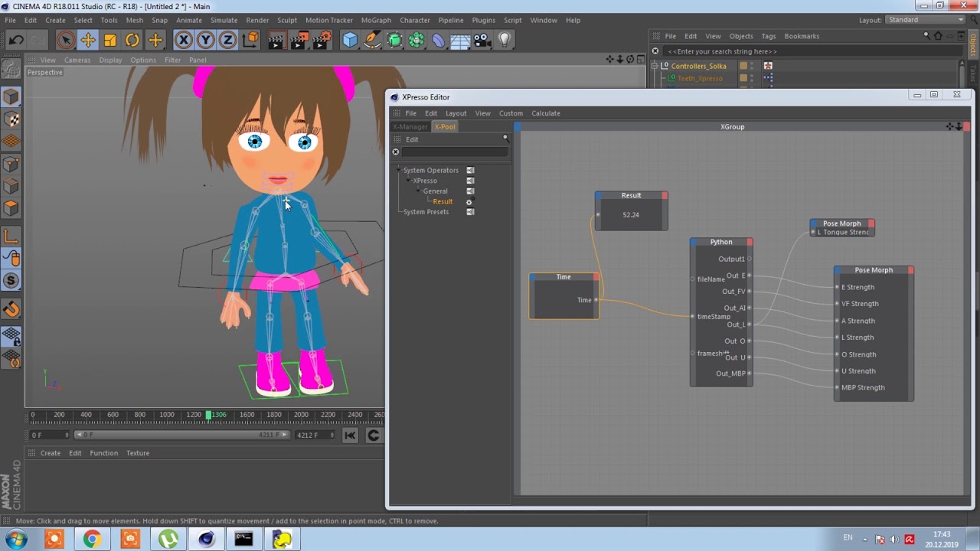The width and height of the screenshot is (980, 551).
Task: Toggle the Y-axis lock
Action: 205,40
